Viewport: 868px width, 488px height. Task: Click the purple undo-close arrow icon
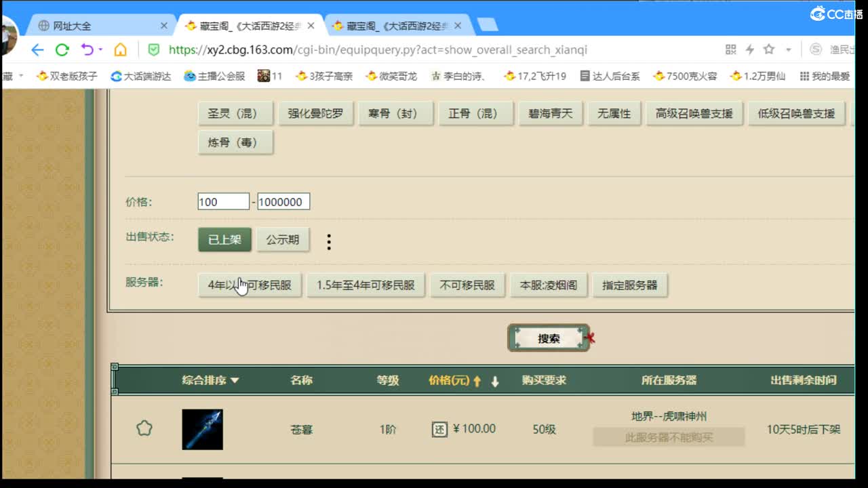point(87,49)
